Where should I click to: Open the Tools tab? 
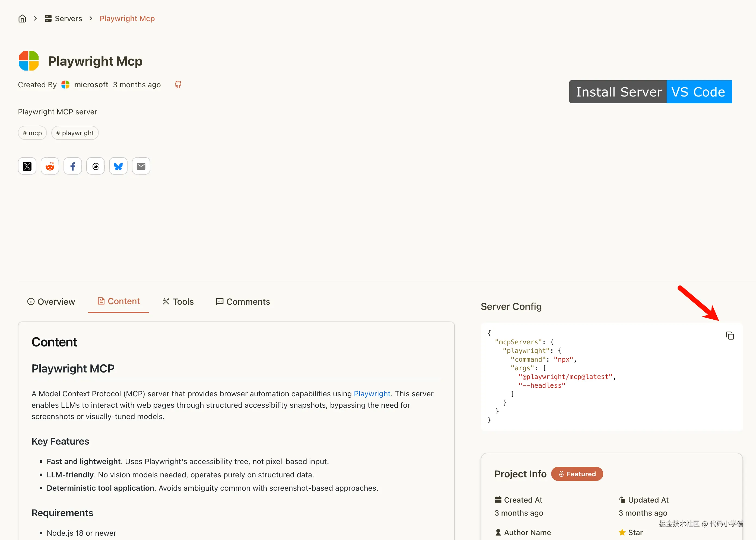(178, 302)
